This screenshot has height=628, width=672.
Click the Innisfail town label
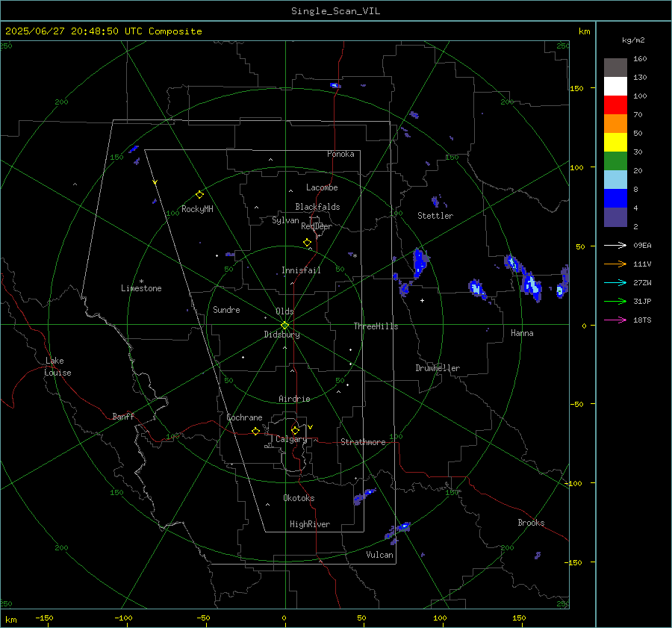click(x=301, y=270)
